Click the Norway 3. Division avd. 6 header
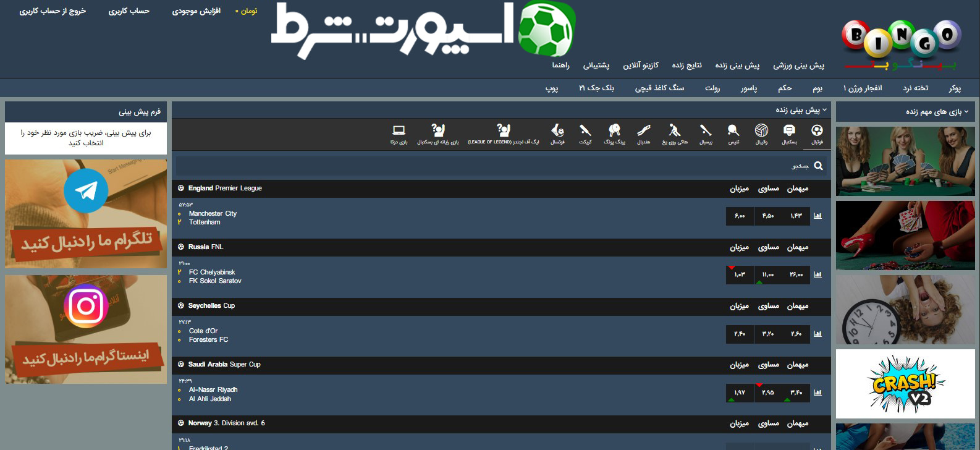Viewport: 980px width, 450px height. point(501,423)
